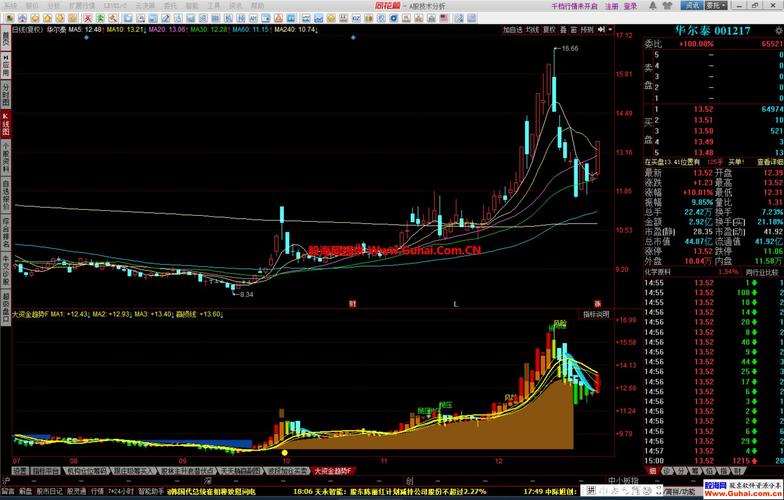Open 个股资料 panel from left sidebar
The width and height of the screenshot is (784, 500).
click(5, 160)
